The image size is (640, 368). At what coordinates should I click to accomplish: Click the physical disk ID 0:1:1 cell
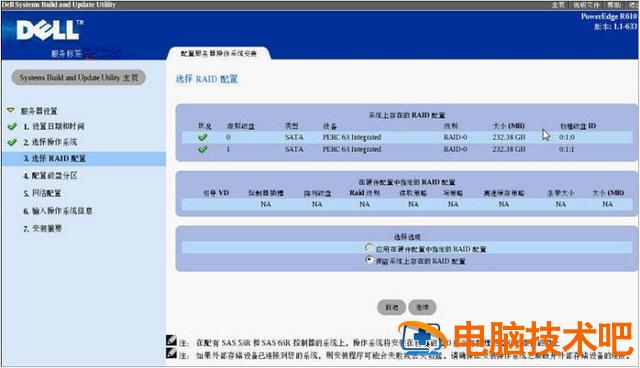[567, 149]
